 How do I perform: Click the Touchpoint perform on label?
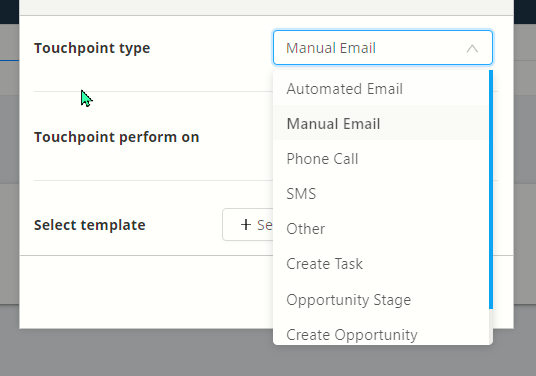117,137
